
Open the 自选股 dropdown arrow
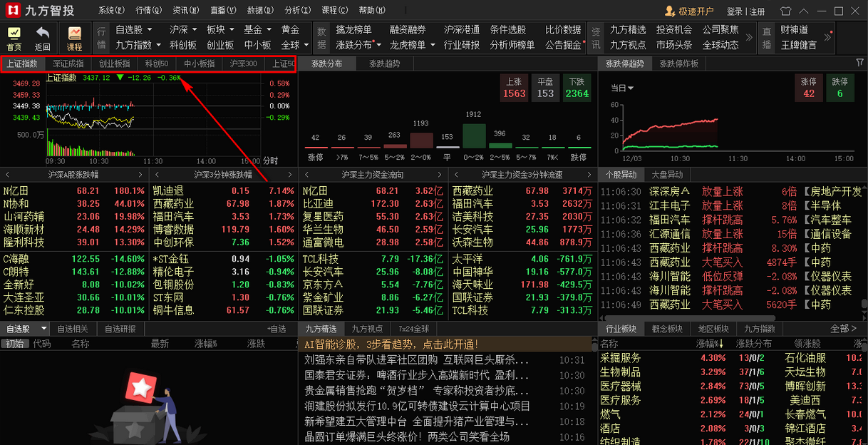tap(44, 329)
